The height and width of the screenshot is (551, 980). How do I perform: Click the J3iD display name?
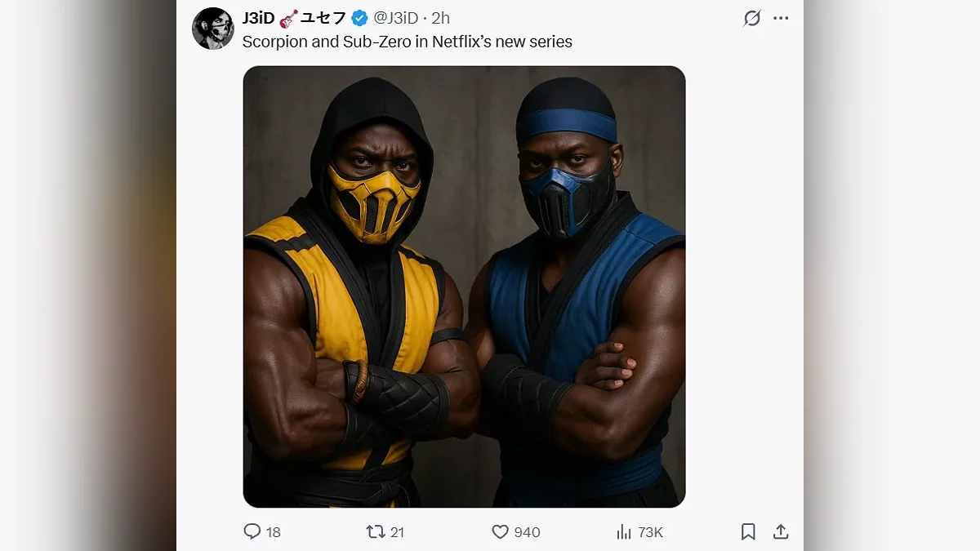(258, 18)
